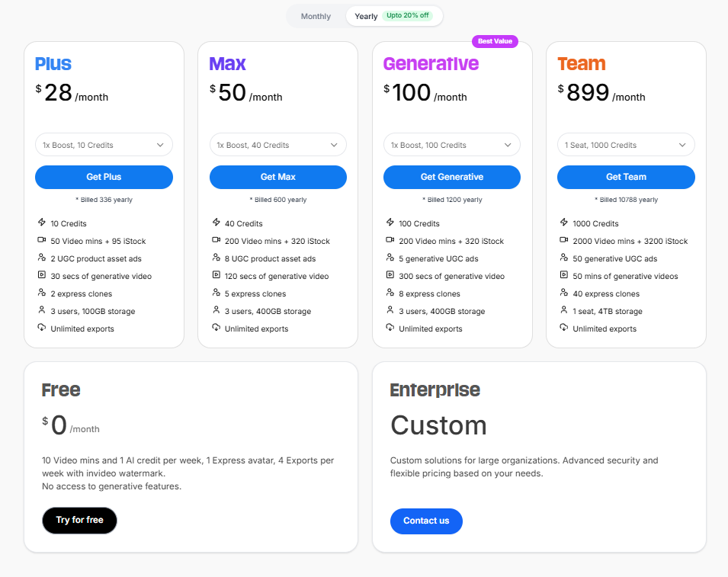
Task: Click the video camera icon beside "50 Video mins + 95 iStock"
Action: [42, 241]
